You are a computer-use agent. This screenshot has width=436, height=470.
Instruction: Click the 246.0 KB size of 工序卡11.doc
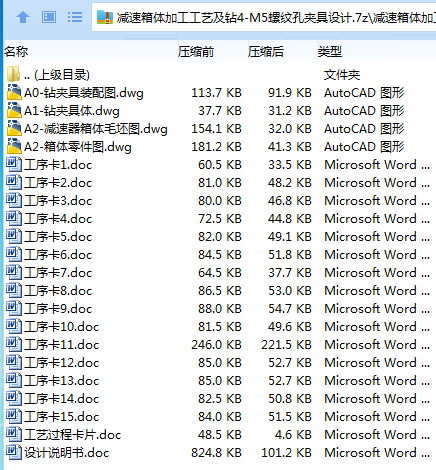click(x=216, y=345)
